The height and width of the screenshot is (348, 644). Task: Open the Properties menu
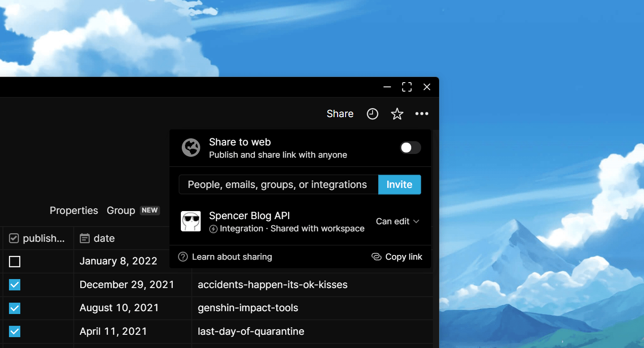pos(74,211)
